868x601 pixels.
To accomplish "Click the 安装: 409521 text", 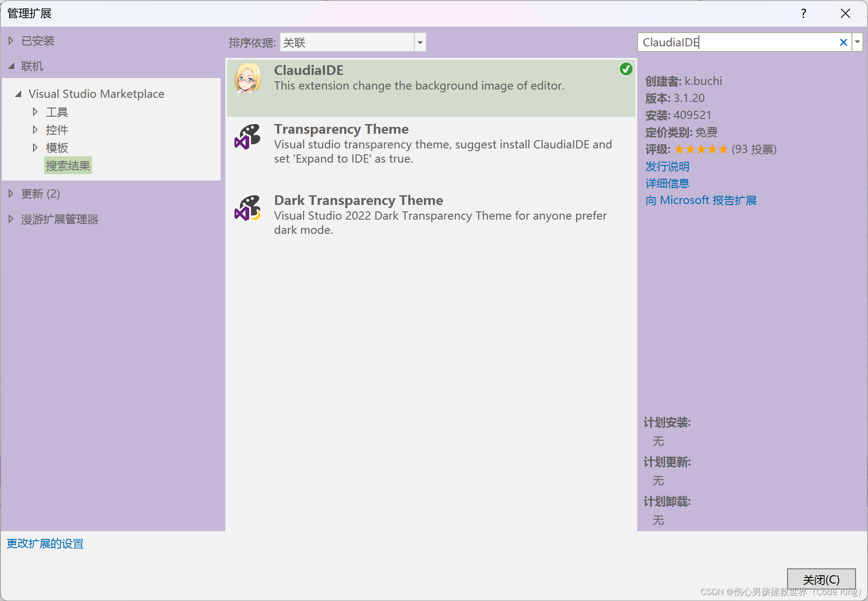I will click(x=678, y=115).
